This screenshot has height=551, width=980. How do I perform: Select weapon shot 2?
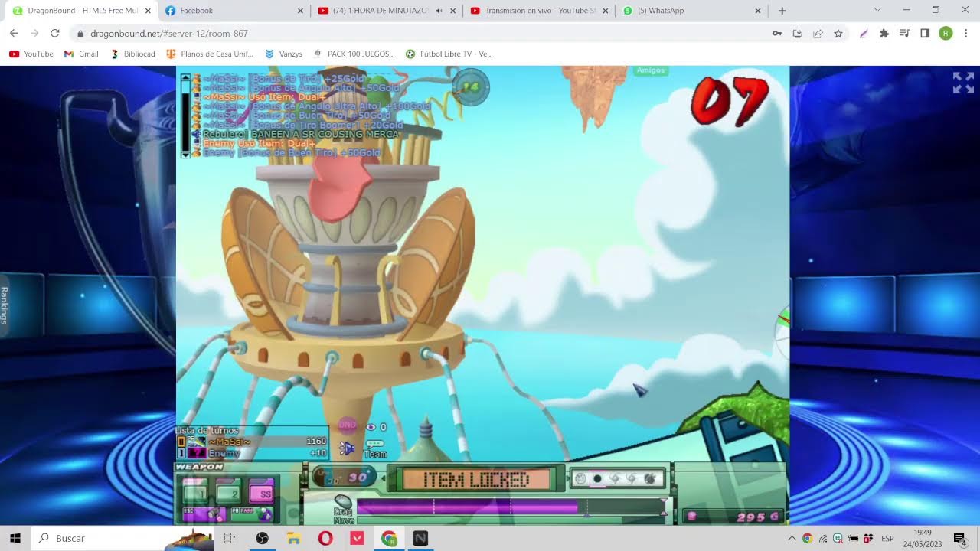tap(228, 490)
